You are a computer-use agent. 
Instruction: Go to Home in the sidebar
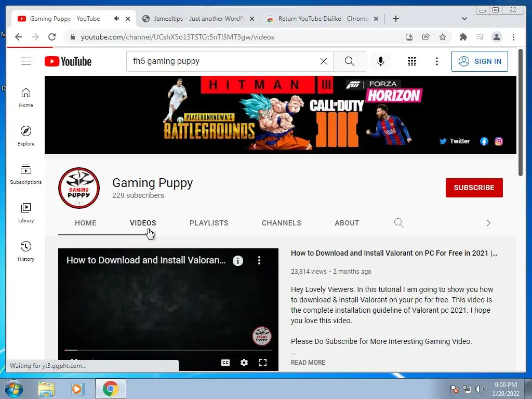26,98
